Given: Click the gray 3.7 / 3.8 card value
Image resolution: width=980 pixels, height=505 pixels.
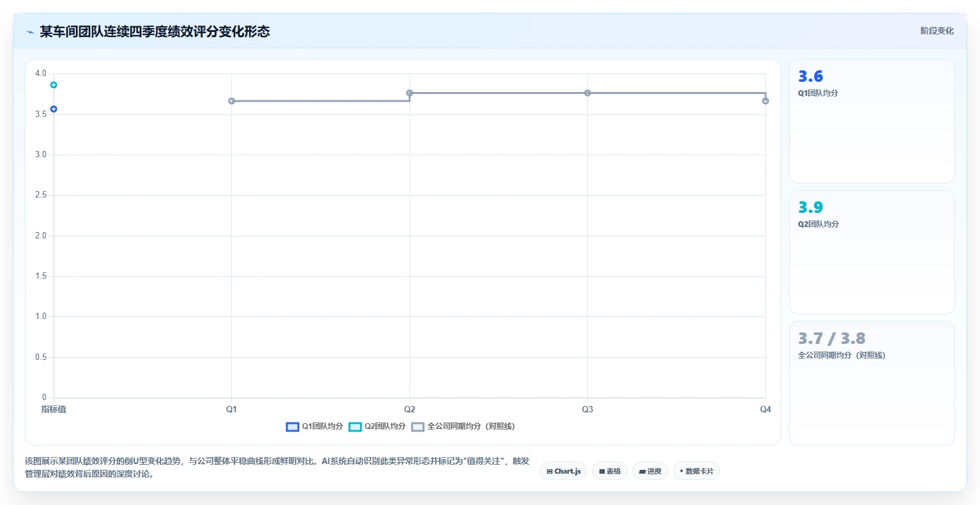Looking at the screenshot, I should click(x=832, y=339).
